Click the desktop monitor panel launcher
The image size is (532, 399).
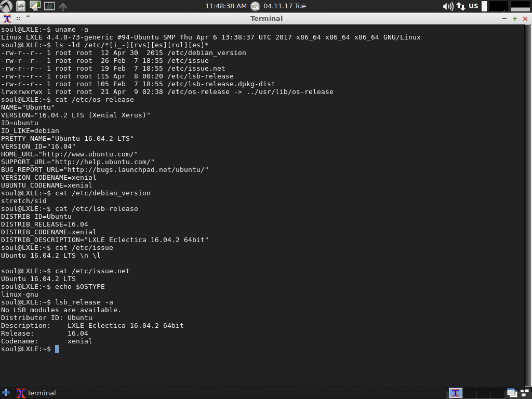coord(35,6)
